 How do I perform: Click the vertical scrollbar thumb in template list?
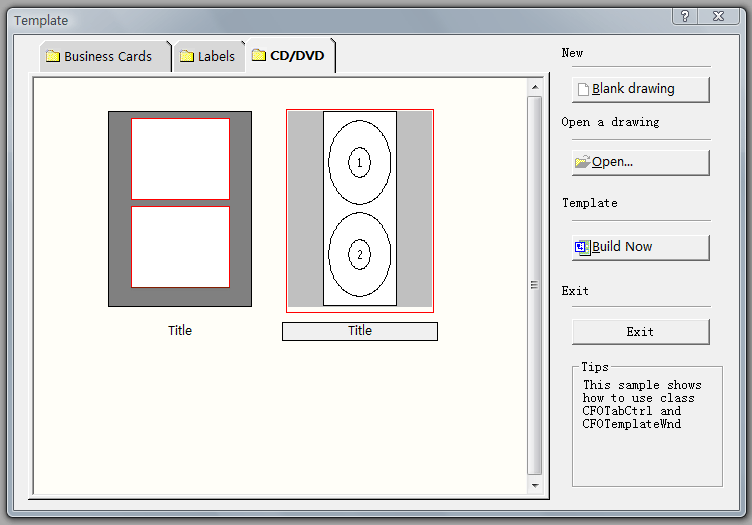click(x=535, y=285)
